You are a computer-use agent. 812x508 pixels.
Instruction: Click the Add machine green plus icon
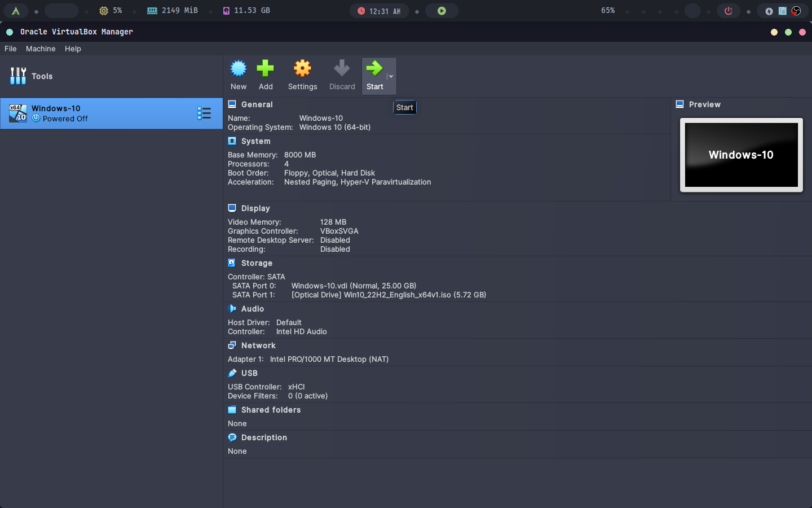[x=265, y=69]
